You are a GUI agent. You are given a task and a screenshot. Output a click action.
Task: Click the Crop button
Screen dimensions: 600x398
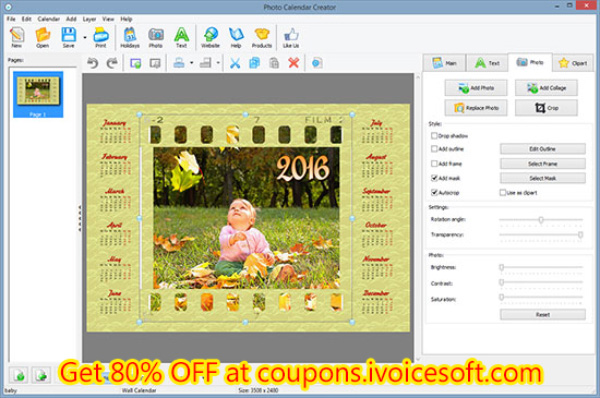tap(546, 108)
